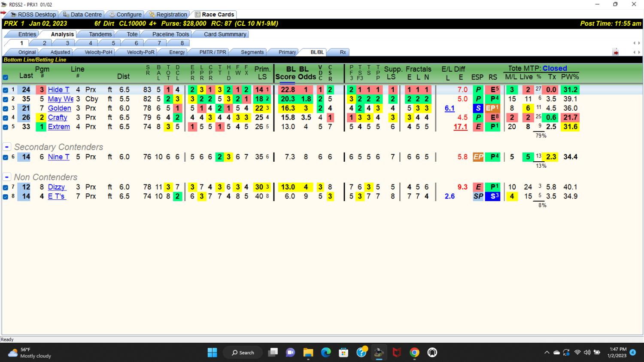Open the Get Help taskbar icon
This screenshot has width=644, height=362.
(361, 352)
